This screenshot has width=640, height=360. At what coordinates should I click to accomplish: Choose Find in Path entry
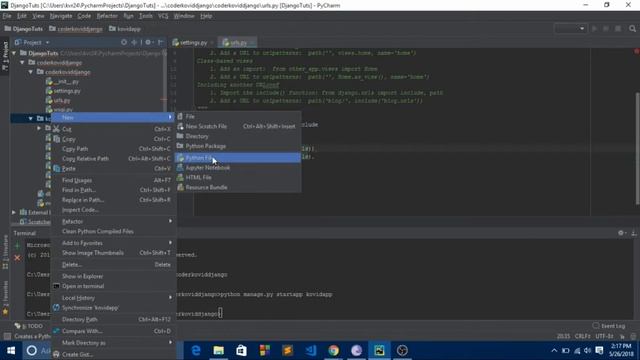pos(113,190)
